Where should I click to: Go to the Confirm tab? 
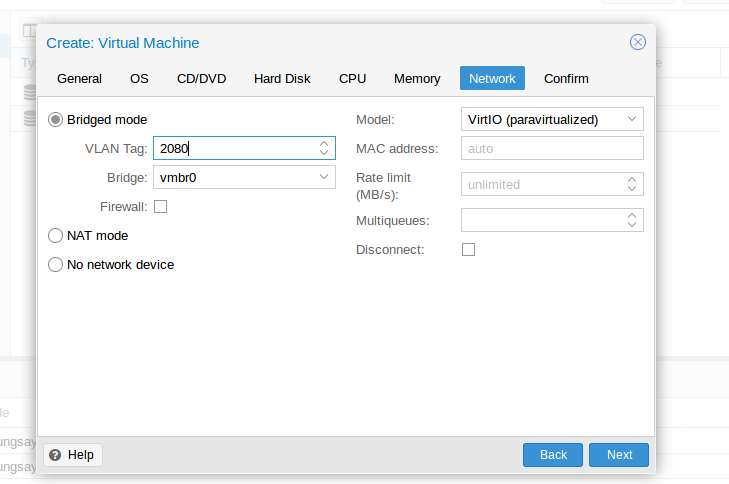coord(566,79)
